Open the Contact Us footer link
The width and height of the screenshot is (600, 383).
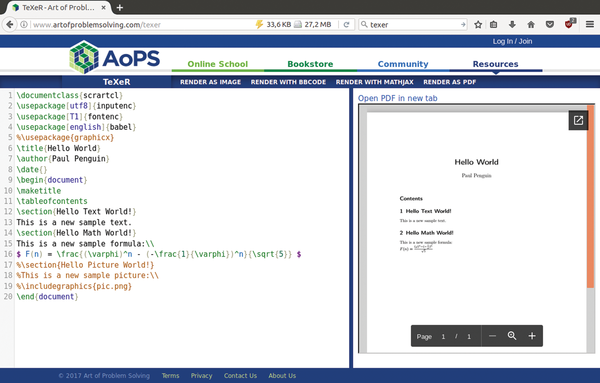click(240, 376)
